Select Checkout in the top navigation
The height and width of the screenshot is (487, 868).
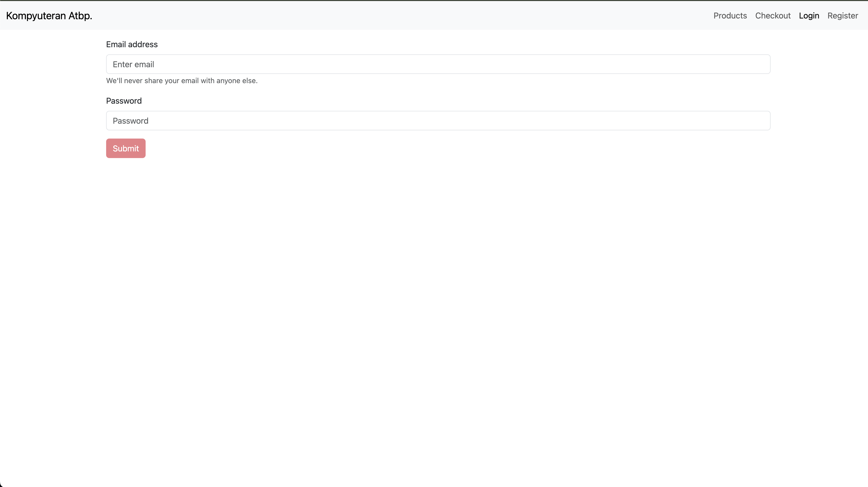[x=773, y=15]
